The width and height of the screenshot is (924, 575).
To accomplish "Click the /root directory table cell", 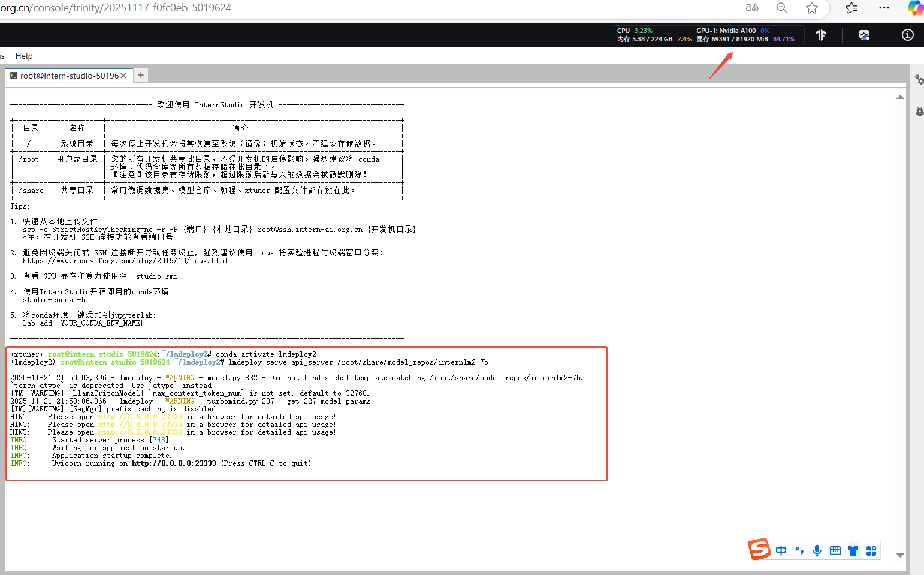I will tap(29, 159).
